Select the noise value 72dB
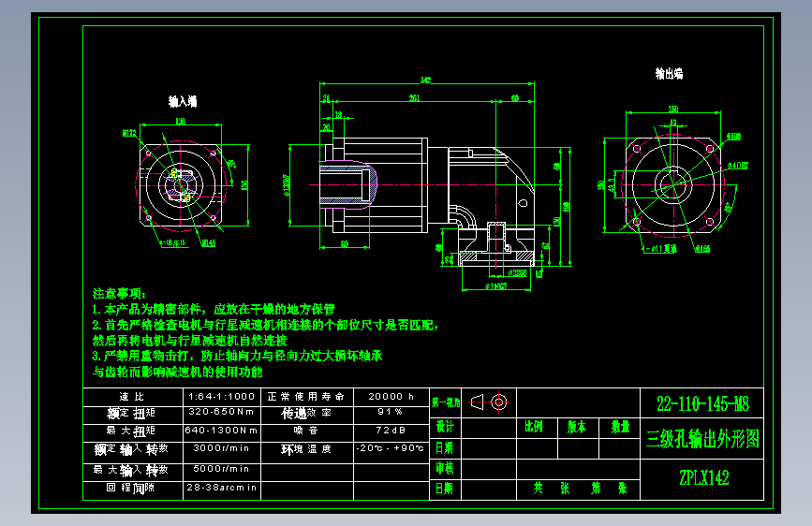 pos(391,431)
